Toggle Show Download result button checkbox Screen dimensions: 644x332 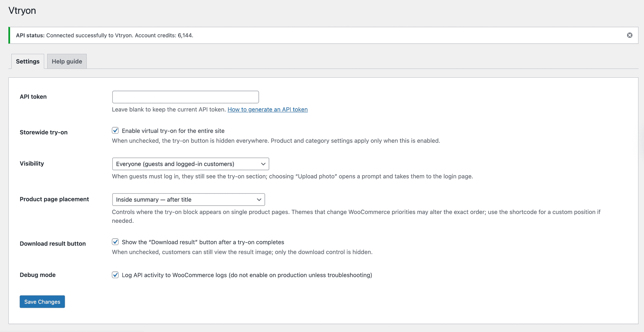coord(115,242)
